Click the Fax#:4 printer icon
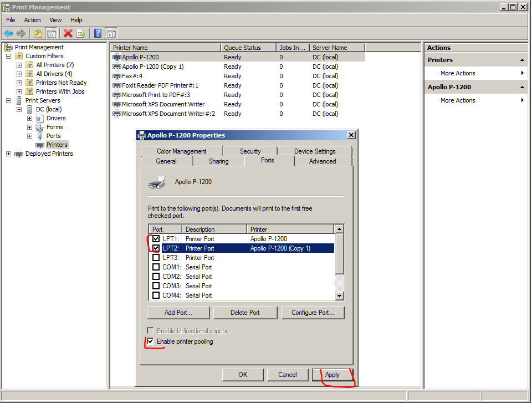 coord(117,76)
